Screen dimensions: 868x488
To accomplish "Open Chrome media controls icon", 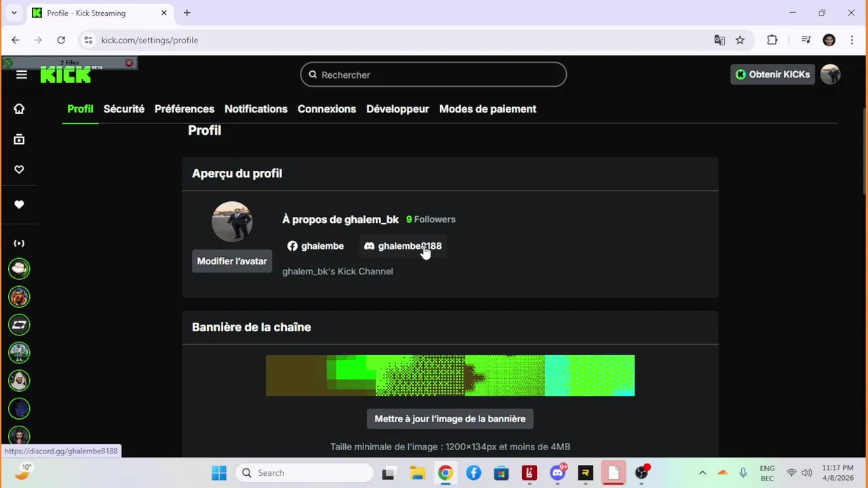I will click(806, 40).
